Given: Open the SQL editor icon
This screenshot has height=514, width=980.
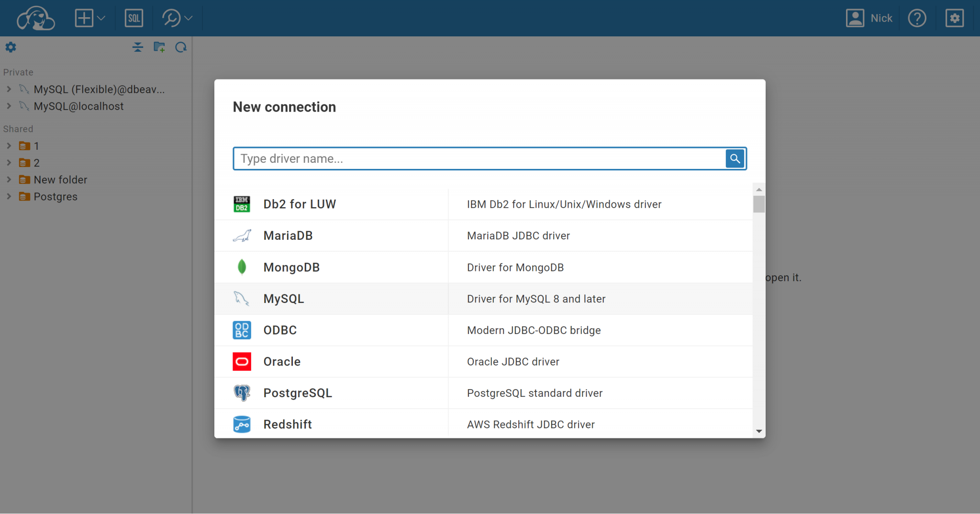Looking at the screenshot, I should 134,18.
